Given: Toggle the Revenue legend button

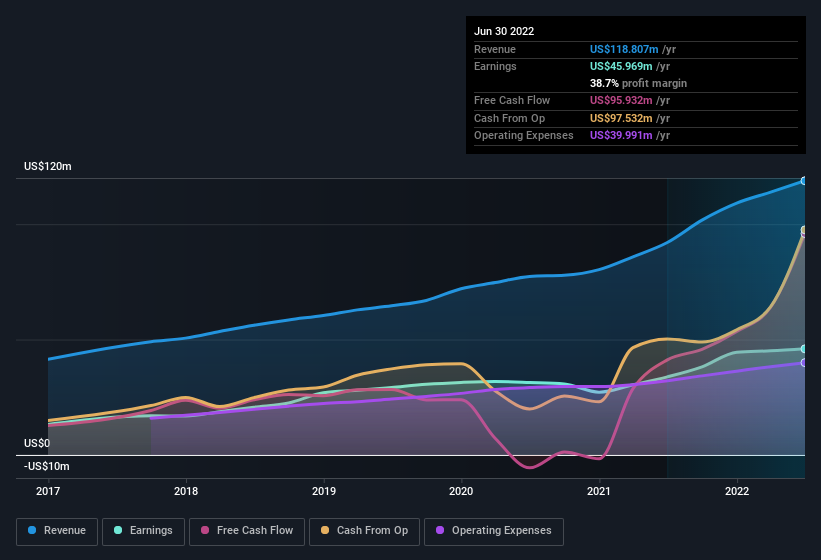Looking at the screenshot, I should coord(57,531).
